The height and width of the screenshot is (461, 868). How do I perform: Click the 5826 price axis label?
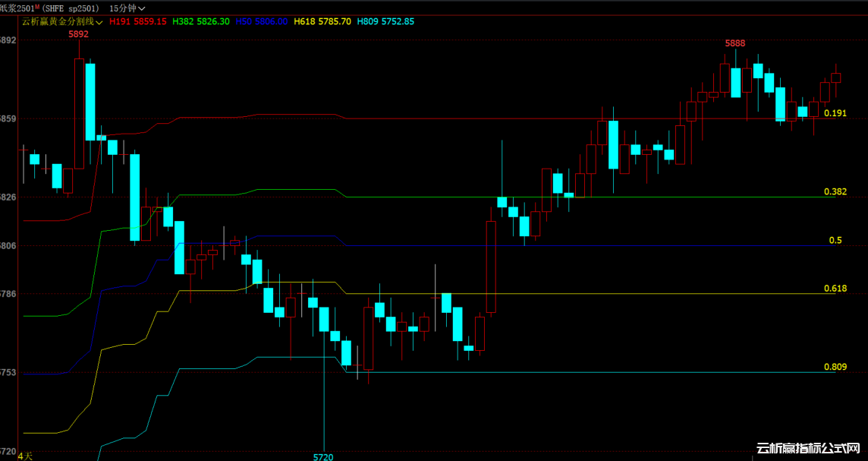(x=8, y=197)
